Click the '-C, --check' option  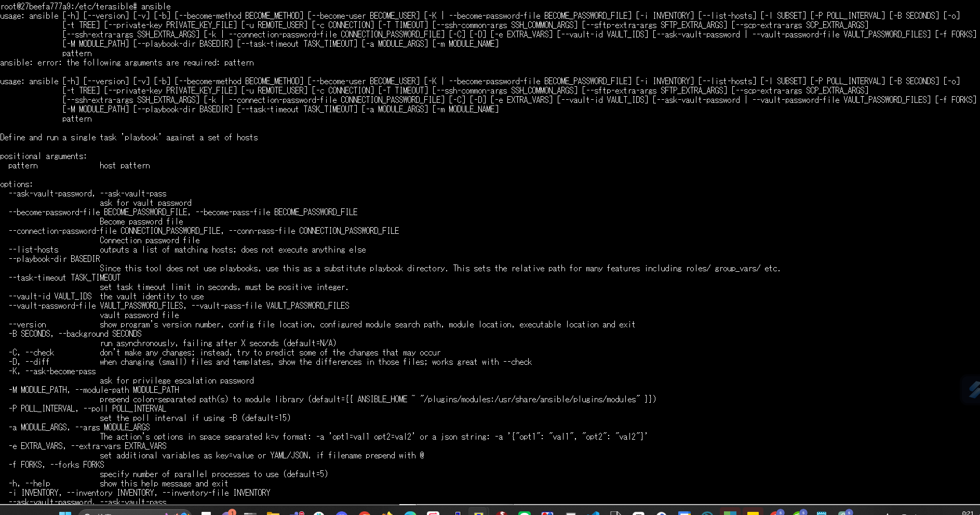[31, 352]
